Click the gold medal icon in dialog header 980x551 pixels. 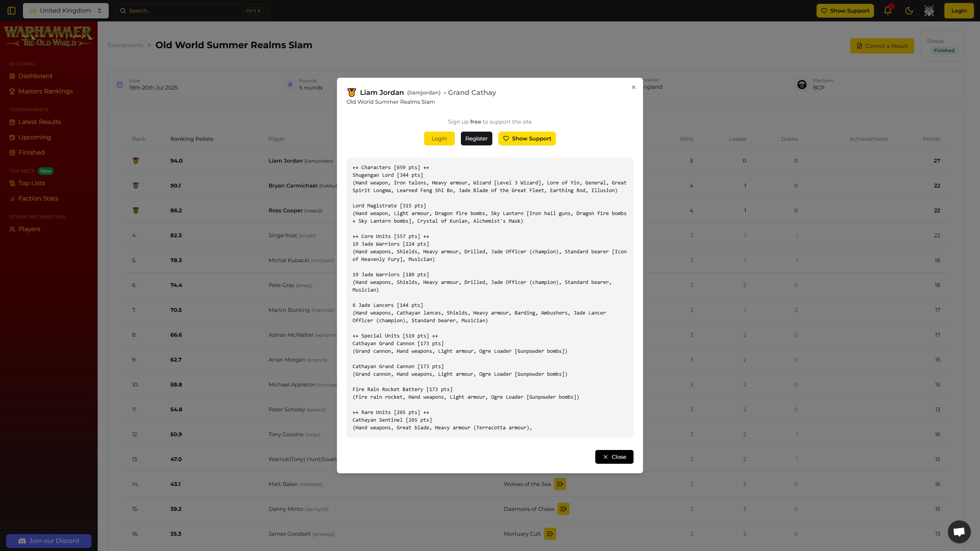click(x=351, y=93)
